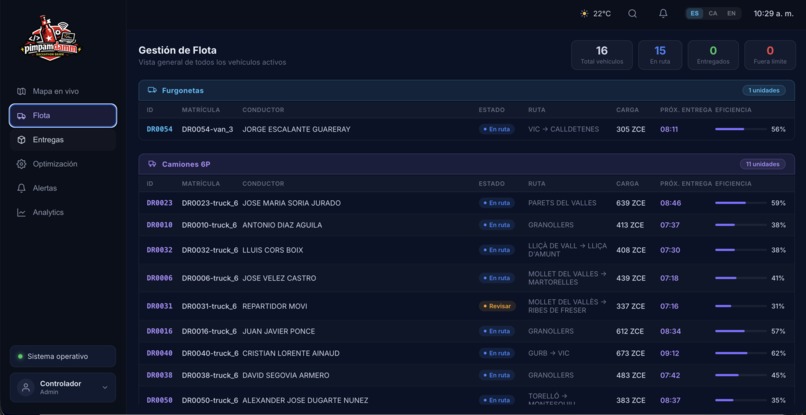This screenshot has width=806, height=415.
Task: Open Mapa en vivo page
Action: [x=63, y=91]
